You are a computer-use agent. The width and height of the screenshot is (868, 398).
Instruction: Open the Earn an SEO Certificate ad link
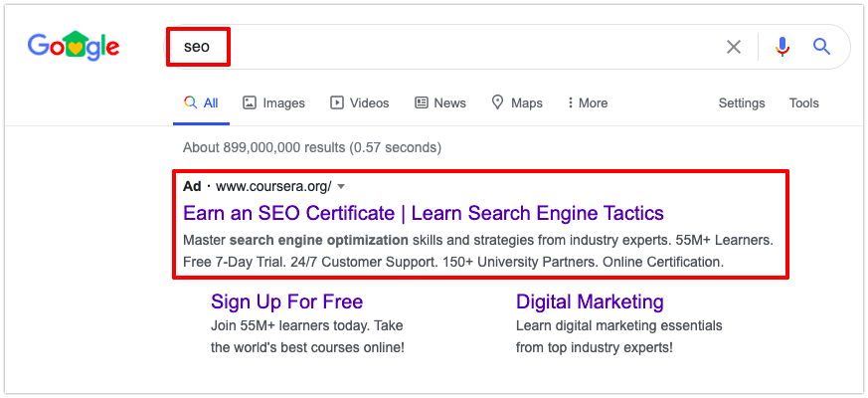[x=424, y=213]
